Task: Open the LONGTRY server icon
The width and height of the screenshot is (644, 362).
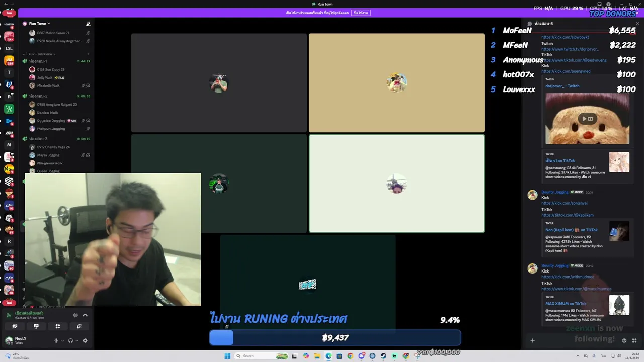Action: [x=9, y=24]
